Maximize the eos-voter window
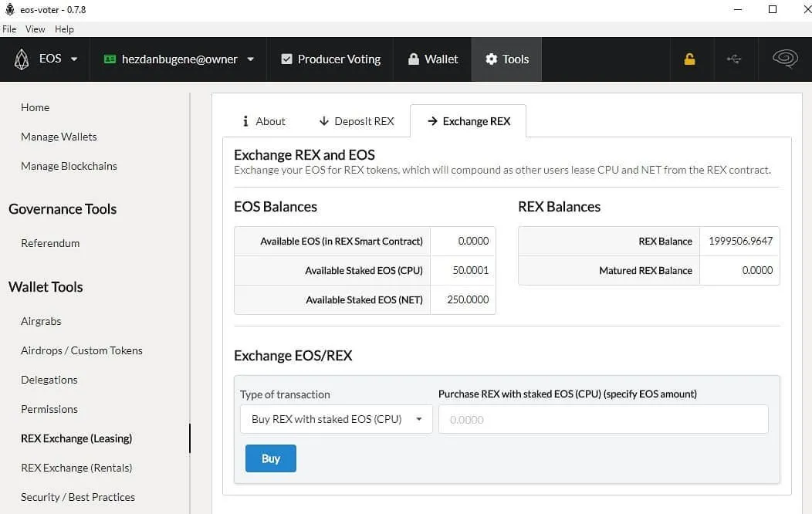Screen dimensions: 812x514 (x=772, y=9)
